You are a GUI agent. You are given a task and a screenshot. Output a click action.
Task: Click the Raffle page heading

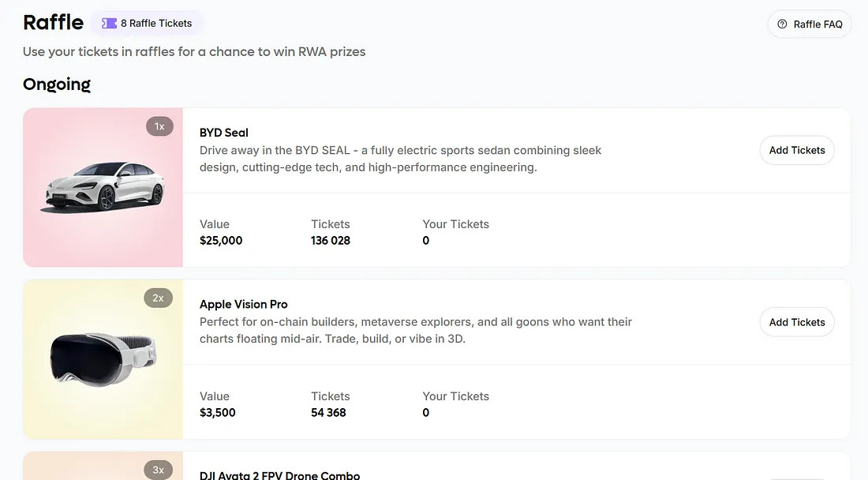pos(53,22)
